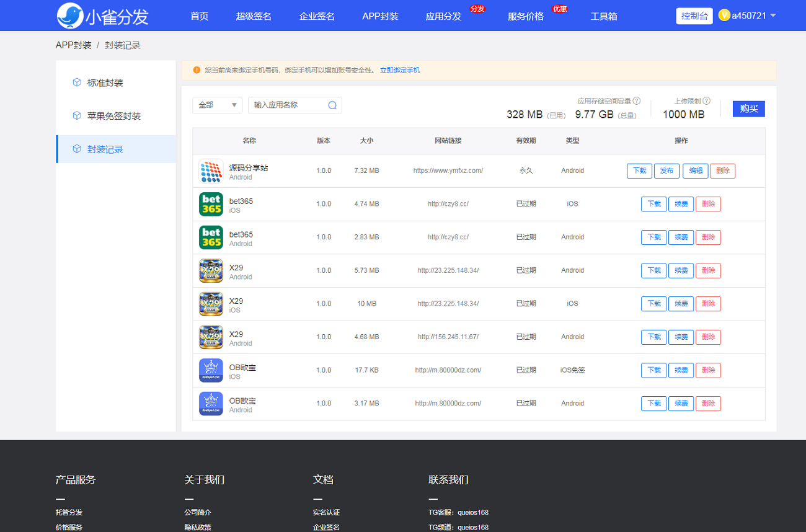806x532 pixels.
Task: Click the storage capacity help icon
Action: (637, 101)
